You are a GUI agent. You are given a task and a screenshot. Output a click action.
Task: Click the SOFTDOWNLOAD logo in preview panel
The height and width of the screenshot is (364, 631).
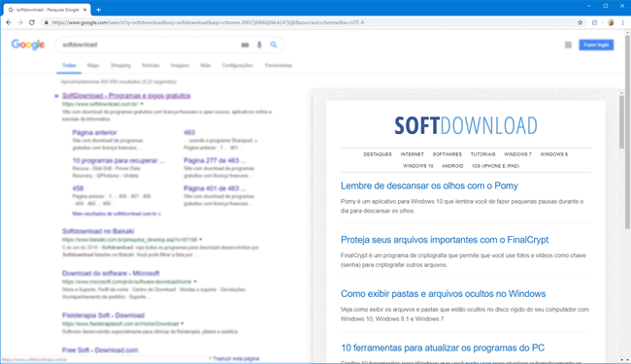pos(466,125)
